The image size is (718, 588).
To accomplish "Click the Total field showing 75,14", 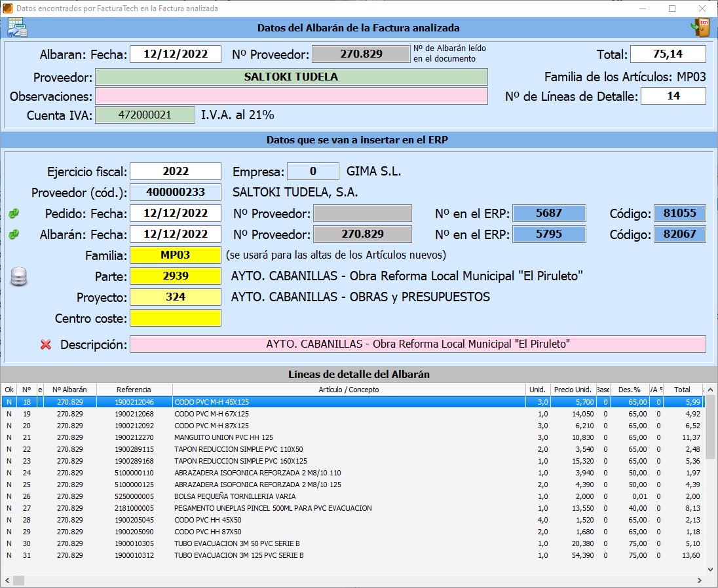I will pyautogui.click(x=668, y=54).
